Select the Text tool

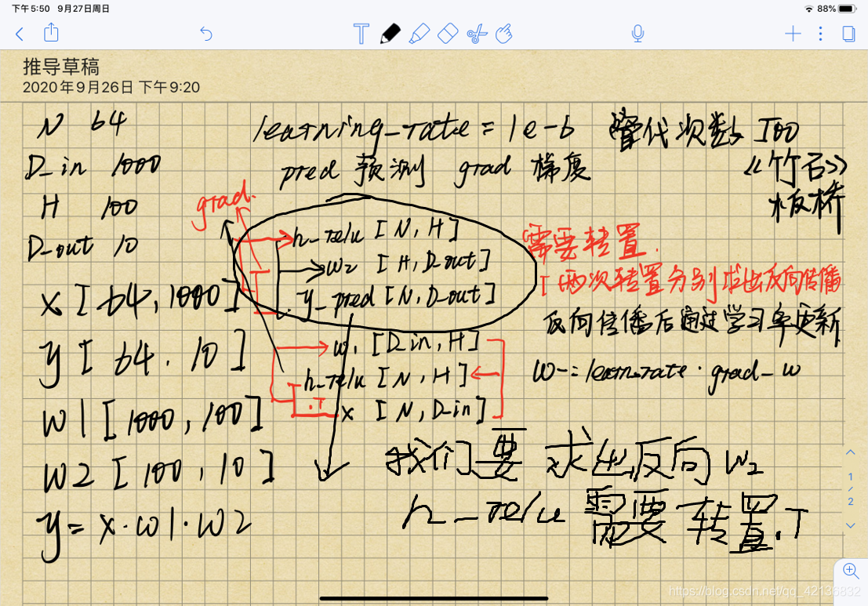click(361, 34)
